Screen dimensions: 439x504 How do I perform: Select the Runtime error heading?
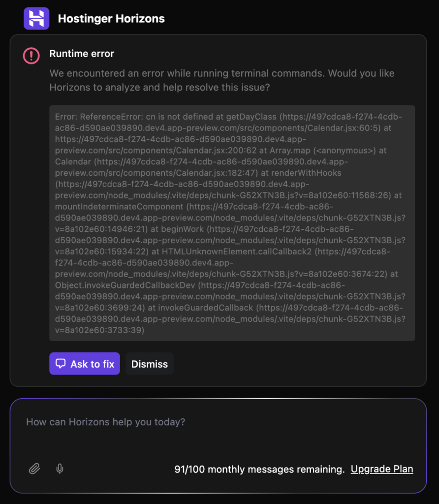[x=82, y=54]
